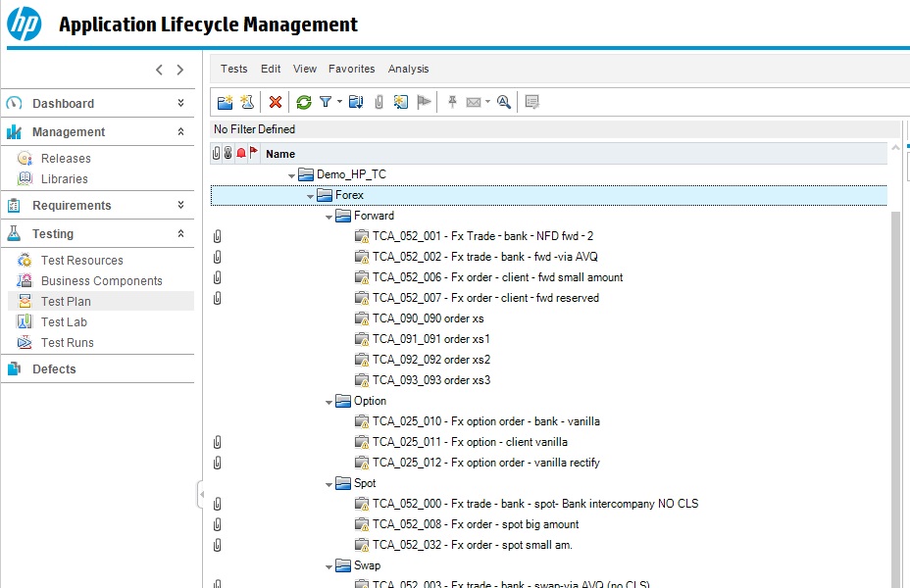Click the first paperclip column header
This screenshot has height=588, width=910.
coord(217,153)
